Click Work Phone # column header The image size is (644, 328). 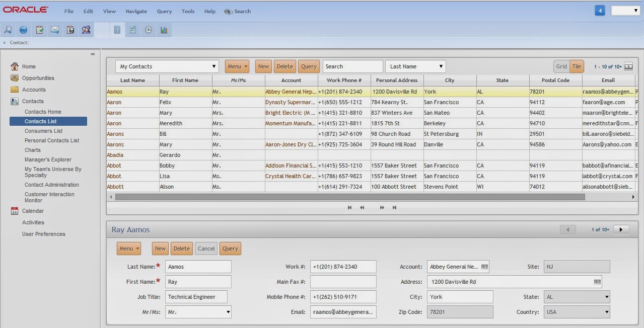click(344, 80)
